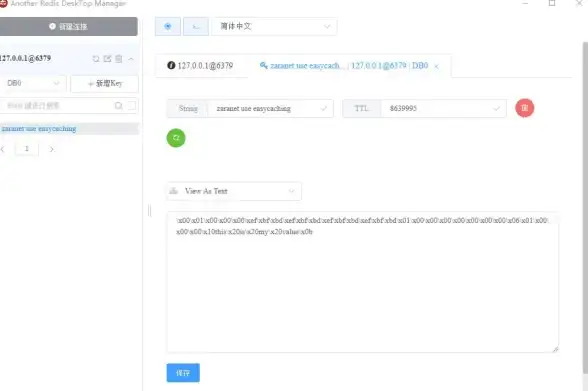Viewport: 588px width, 391px height.
Task: Open the DB0 database dropdown
Action: point(33,83)
